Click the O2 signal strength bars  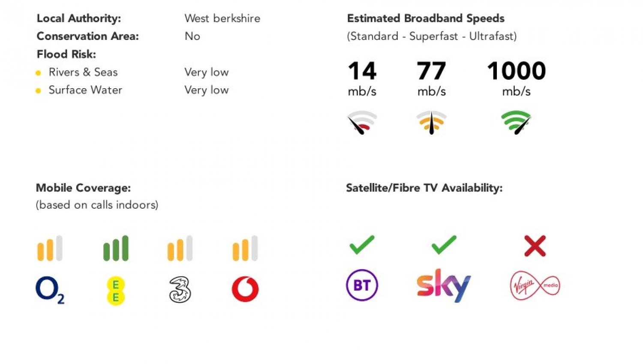[x=50, y=248]
